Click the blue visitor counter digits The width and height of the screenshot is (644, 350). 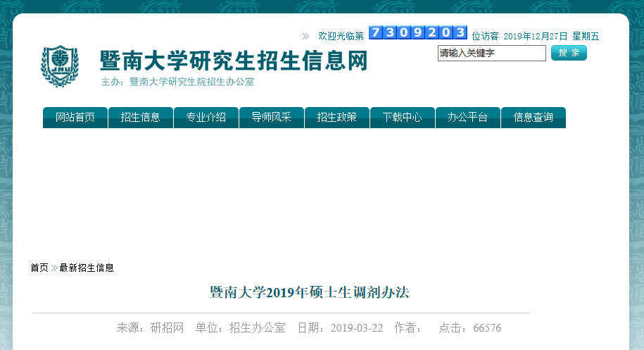(417, 32)
